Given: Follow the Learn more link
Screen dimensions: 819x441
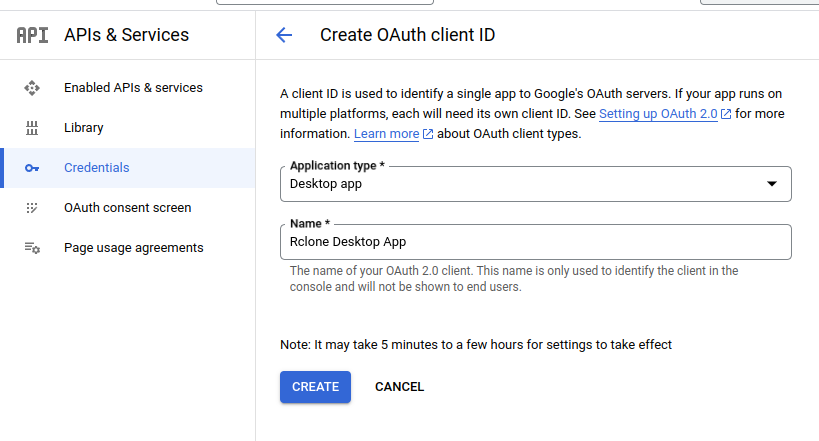Looking at the screenshot, I should coord(387,134).
